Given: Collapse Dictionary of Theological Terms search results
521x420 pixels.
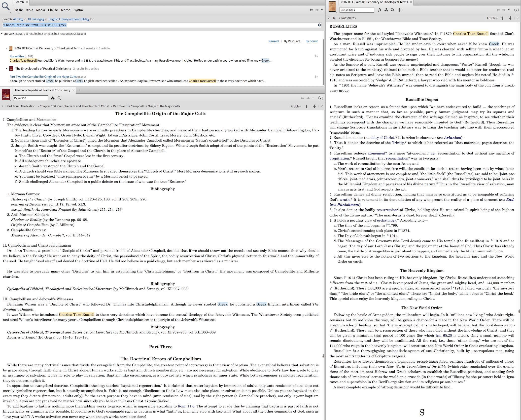Looking at the screenshot, I should tap(7, 48).
